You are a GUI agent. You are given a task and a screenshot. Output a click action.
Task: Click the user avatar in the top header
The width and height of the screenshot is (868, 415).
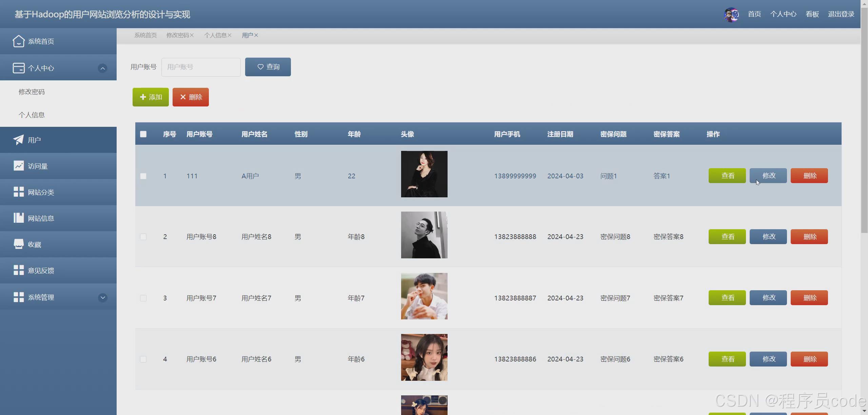[x=731, y=15]
